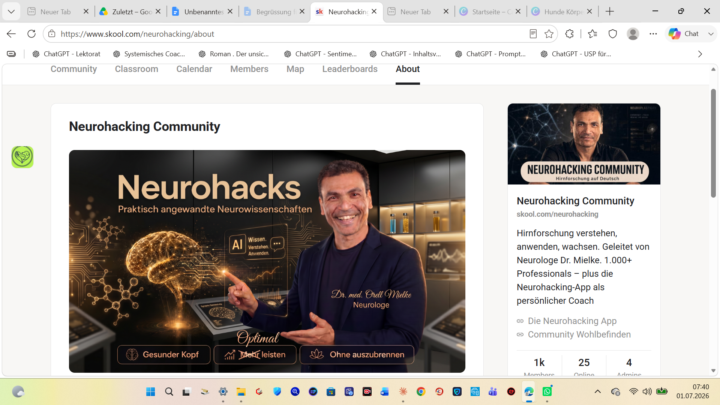Open browser essentials shield icon
This screenshot has width=720, height=405.
point(613,34)
